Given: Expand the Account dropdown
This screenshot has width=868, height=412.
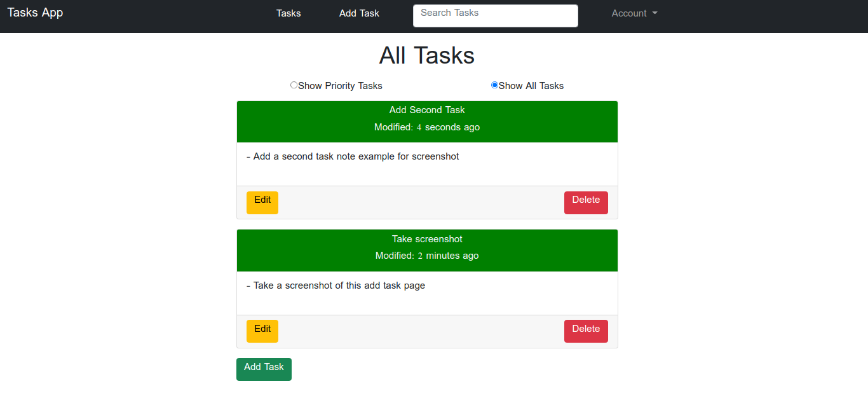Looking at the screenshot, I should (x=634, y=13).
